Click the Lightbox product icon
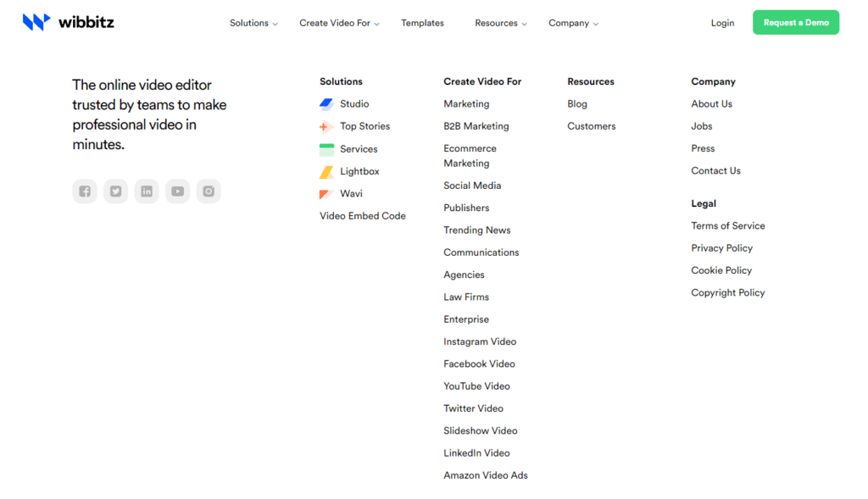 click(326, 172)
